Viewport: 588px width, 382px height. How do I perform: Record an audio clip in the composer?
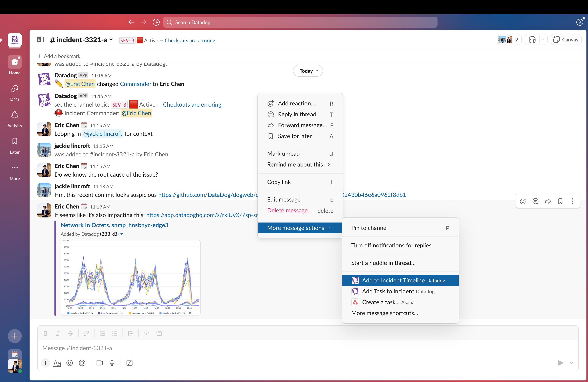112,363
